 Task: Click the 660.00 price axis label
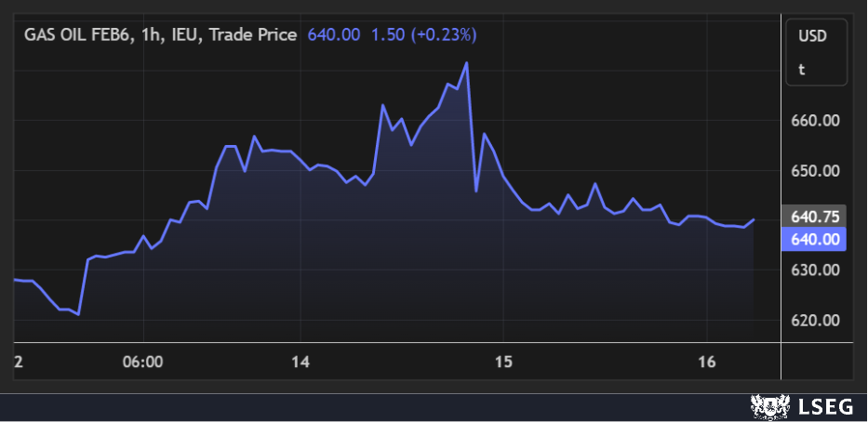(x=814, y=121)
